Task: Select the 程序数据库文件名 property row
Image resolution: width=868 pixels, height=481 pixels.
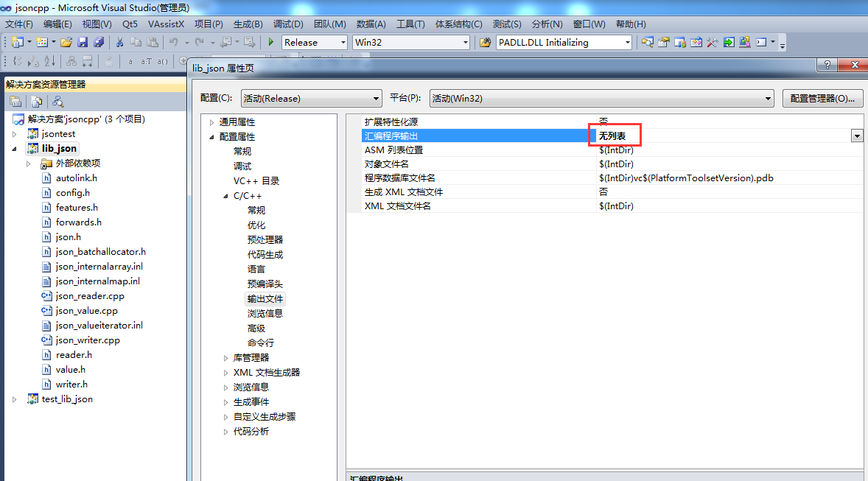Action: point(612,178)
